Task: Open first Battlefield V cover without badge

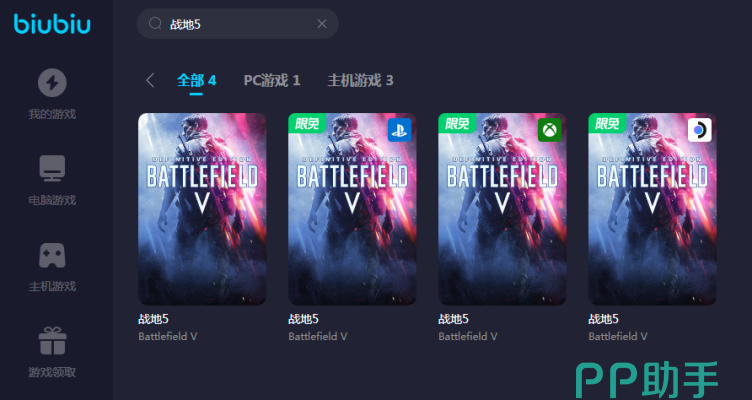Action: (202, 209)
